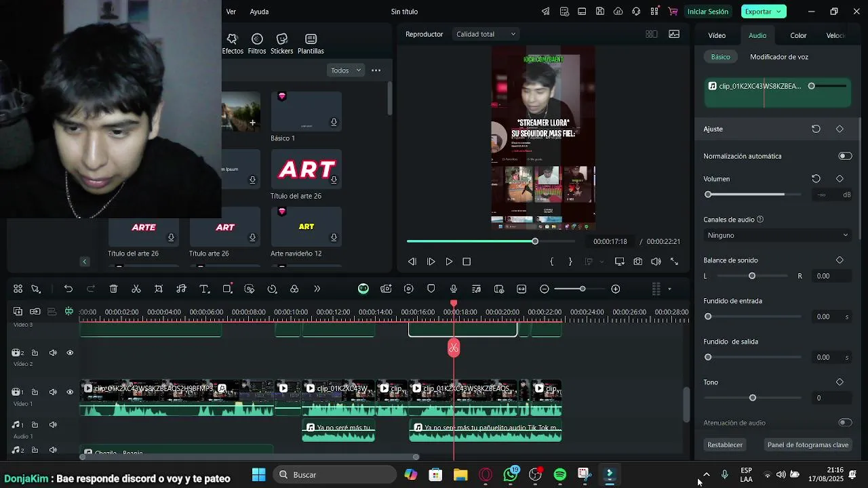Viewport: 868px width, 488px height.
Task: Mute the Video 1 track speaker
Action: point(53,392)
